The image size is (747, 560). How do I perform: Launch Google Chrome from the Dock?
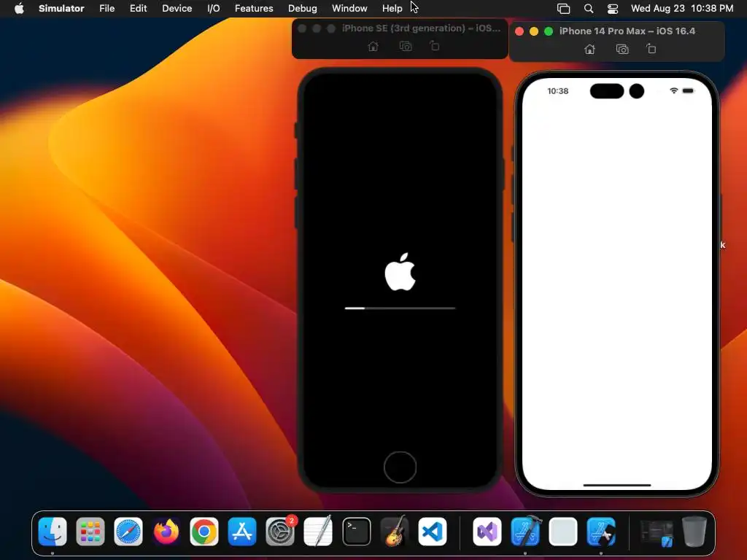pyautogui.click(x=204, y=531)
